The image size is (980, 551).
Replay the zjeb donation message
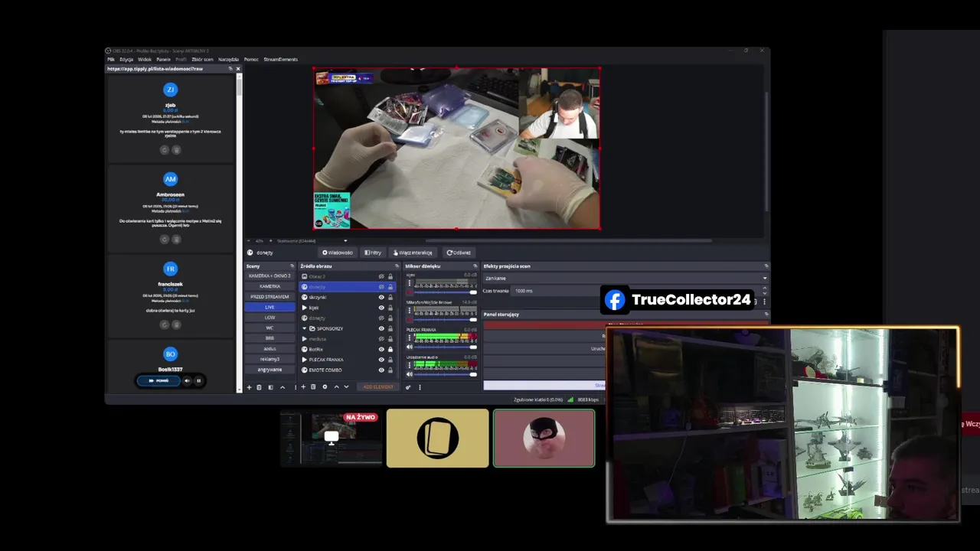(x=164, y=150)
